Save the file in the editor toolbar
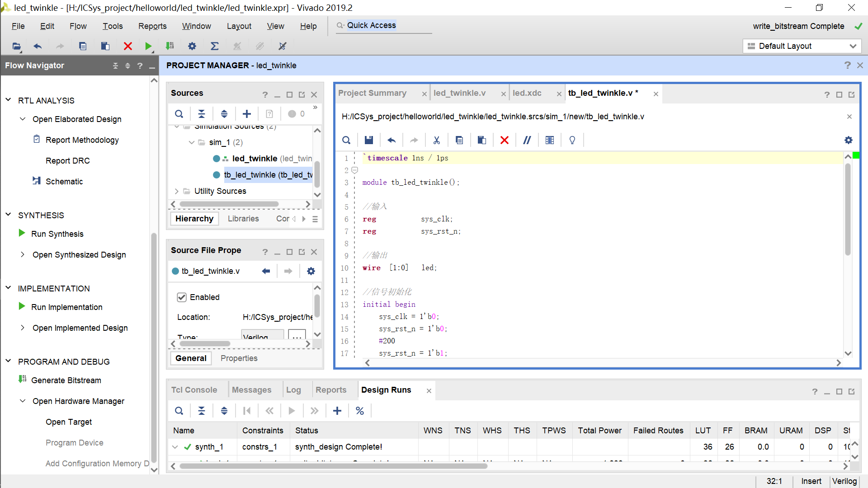Image resolution: width=868 pixels, height=488 pixels. tap(369, 140)
